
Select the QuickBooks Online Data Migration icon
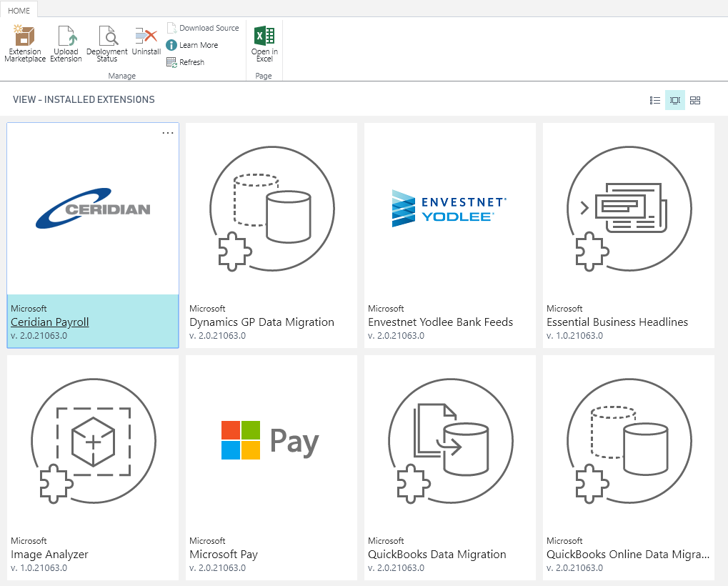(x=629, y=441)
